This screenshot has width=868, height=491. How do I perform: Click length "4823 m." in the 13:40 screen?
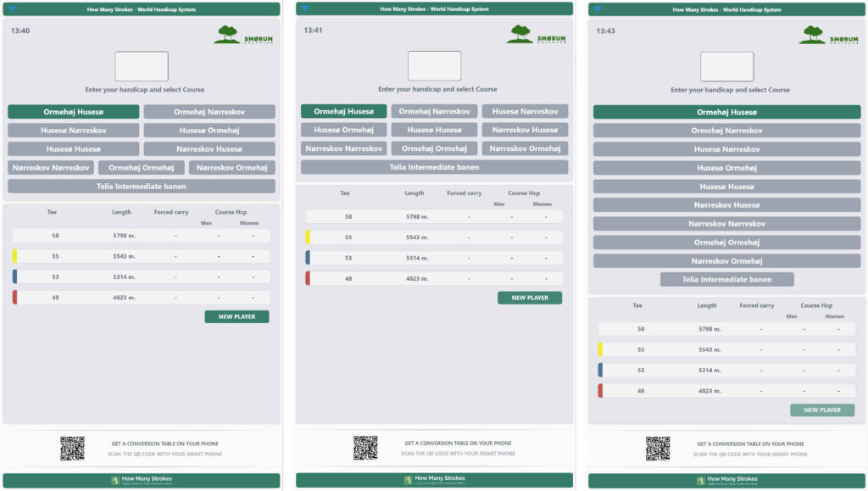[124, 298]
